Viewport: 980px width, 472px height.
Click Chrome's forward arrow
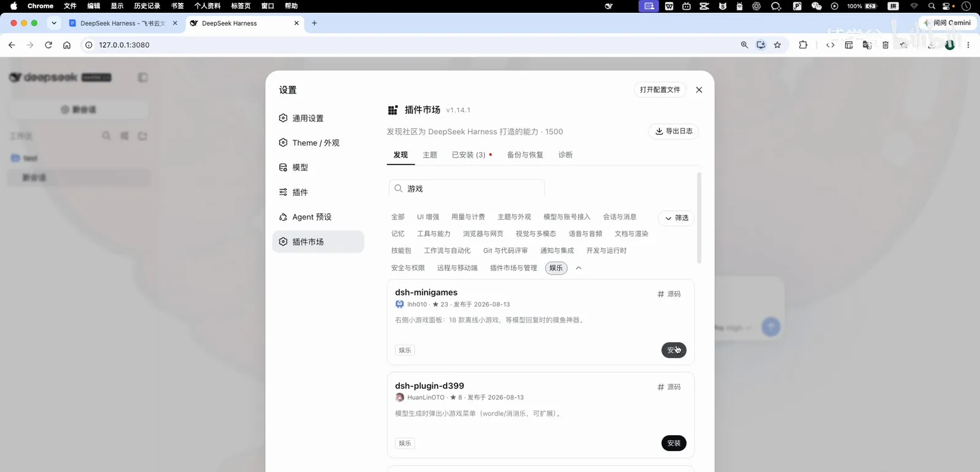click(x=30, y=45)
